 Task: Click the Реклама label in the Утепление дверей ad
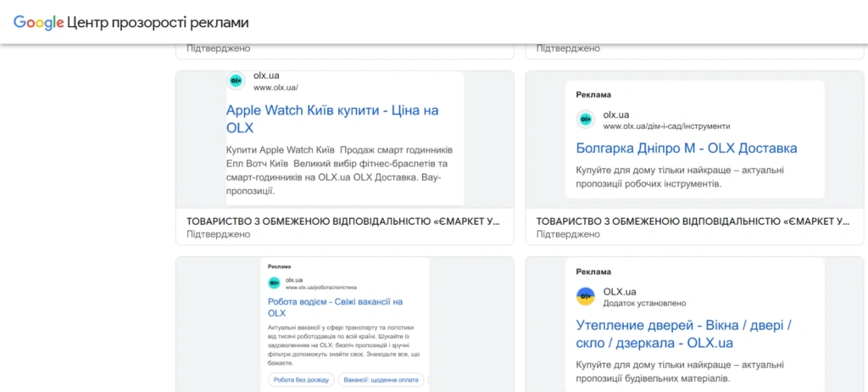coord(593,272)
